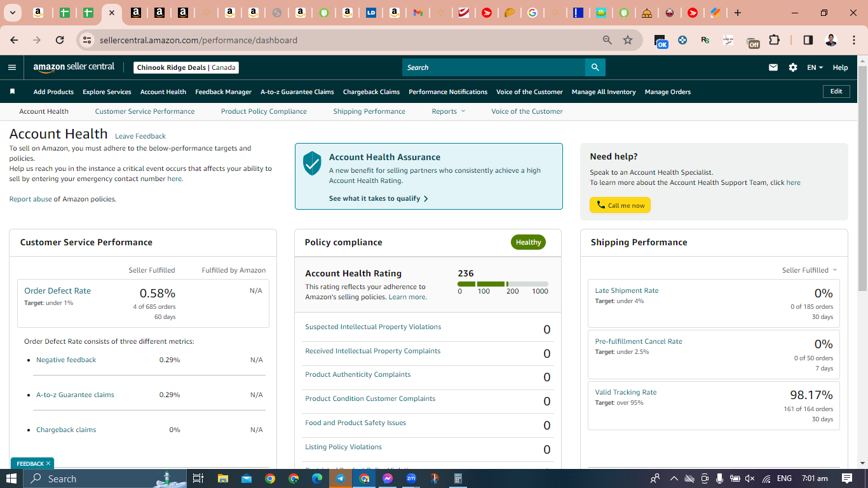Open the Chrome profile avatar
Screen dimensions: 868x488
pos(831,40)
